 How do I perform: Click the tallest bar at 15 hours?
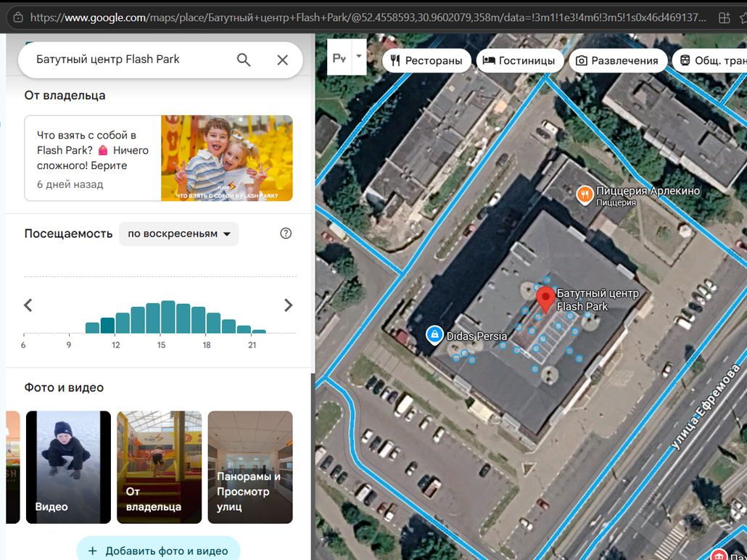[168, 317]
